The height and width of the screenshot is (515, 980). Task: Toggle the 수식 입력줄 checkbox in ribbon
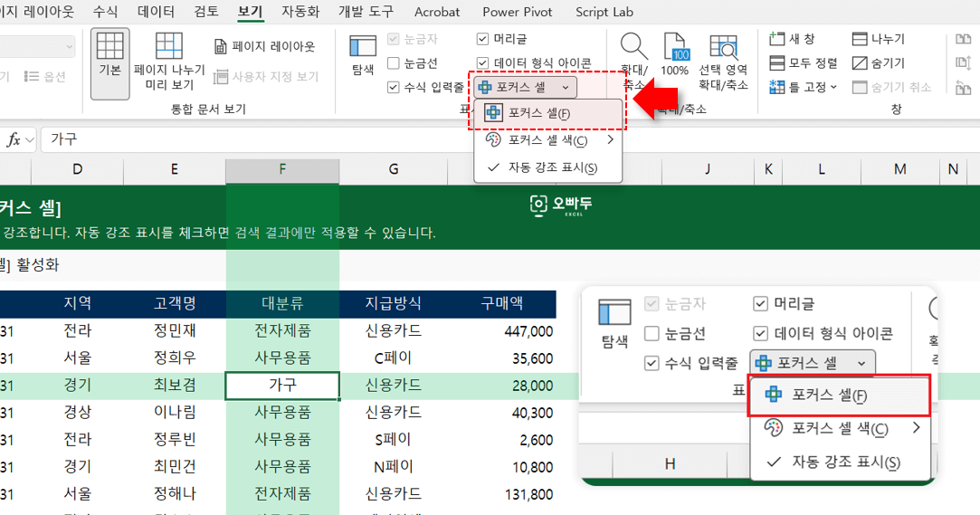pyautogui.click(x=393, y=87)
